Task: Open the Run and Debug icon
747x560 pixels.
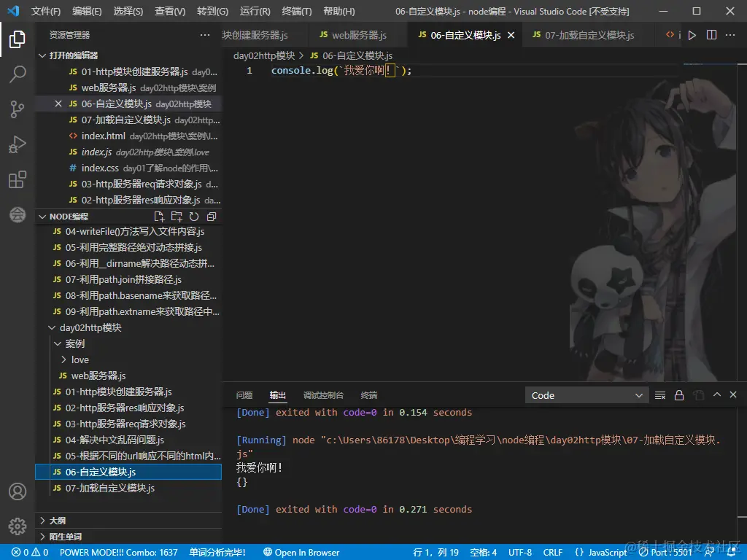Action: point(18,144)
